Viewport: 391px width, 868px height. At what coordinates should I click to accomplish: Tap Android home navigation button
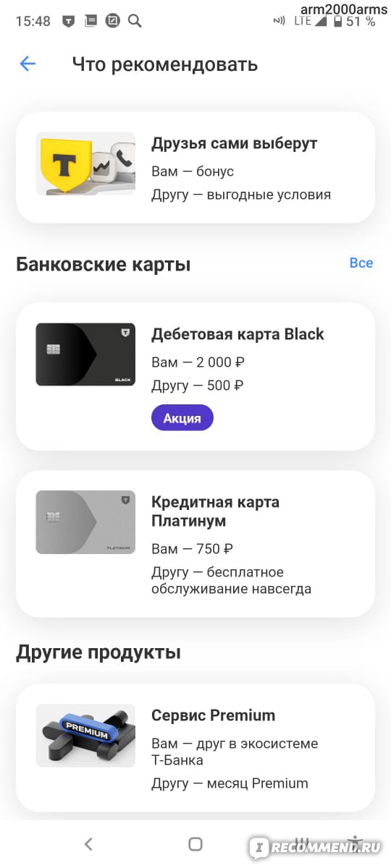click(195, 843)
